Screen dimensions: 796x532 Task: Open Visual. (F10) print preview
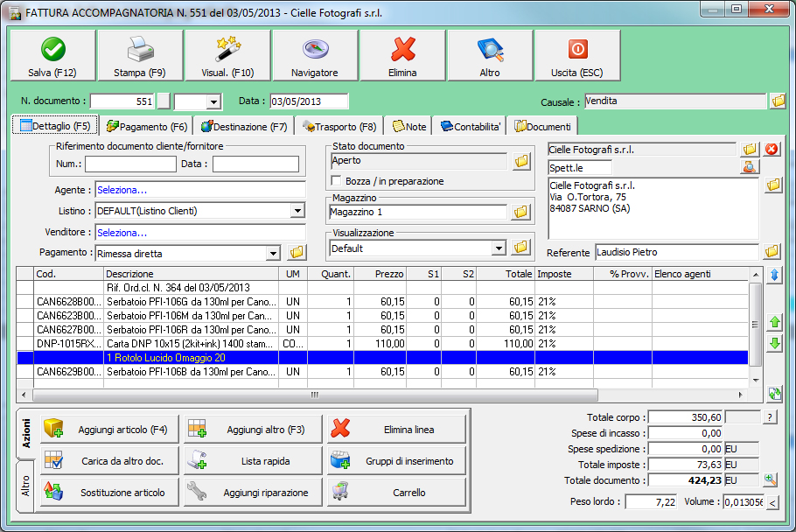pos(227,56)
